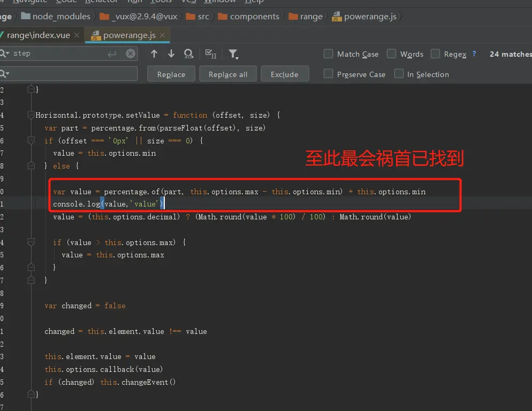532x411 pixels.
Task: Switch to range\index.vue tab
Action: 38,35
